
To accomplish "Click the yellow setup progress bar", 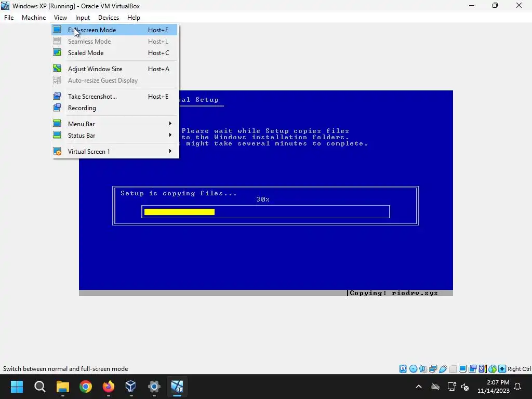I will click(x=179, y=212).
